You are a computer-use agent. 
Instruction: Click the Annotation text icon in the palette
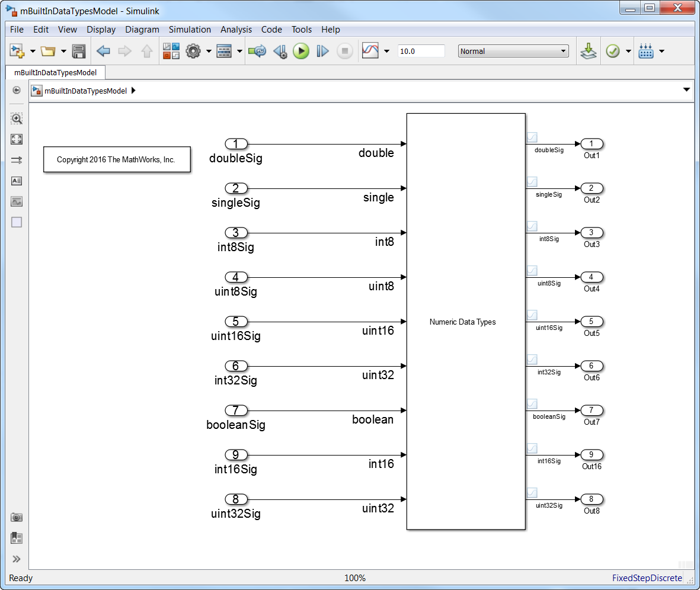pos(17,181)
